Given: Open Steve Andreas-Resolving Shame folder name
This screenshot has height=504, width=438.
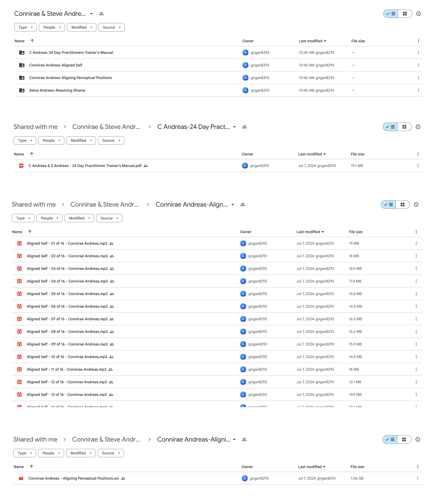Looking at the screenshot, I should point(57,90).
